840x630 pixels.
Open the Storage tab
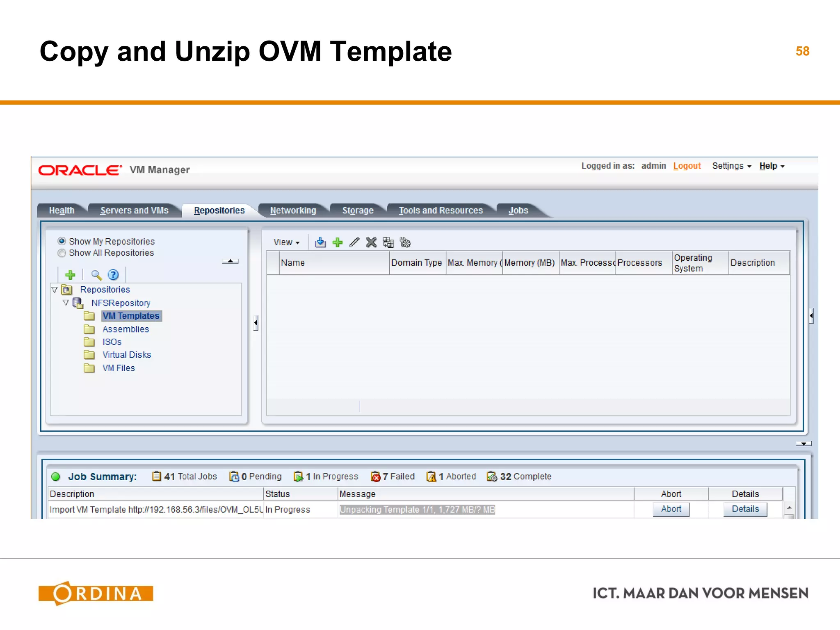(x=358, y=210)
